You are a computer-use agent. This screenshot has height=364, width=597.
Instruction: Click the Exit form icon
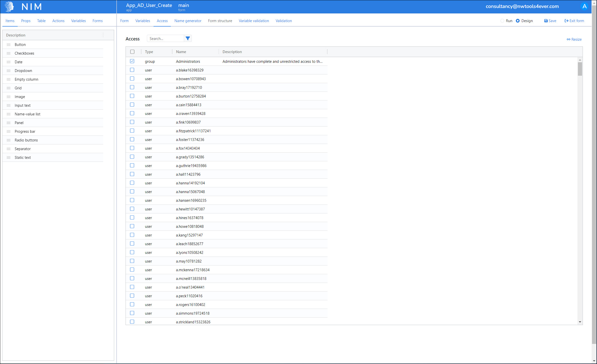click(x=566, y=21)
